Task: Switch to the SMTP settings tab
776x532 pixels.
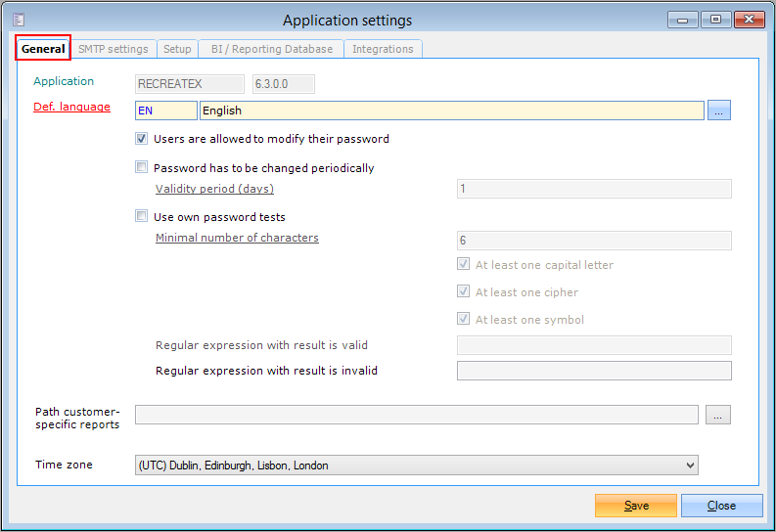Action: pyautogui.click(x=114, y=49)
